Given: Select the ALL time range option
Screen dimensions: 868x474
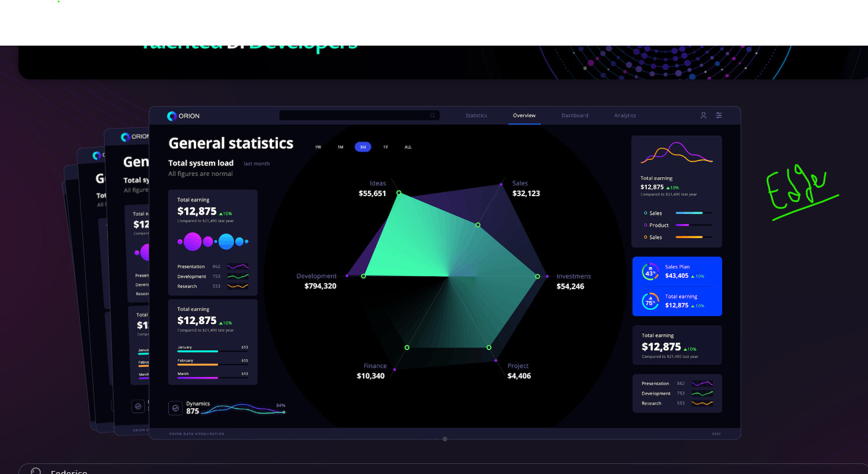Looking at the screenshot, I should click(x=408, y=146).
